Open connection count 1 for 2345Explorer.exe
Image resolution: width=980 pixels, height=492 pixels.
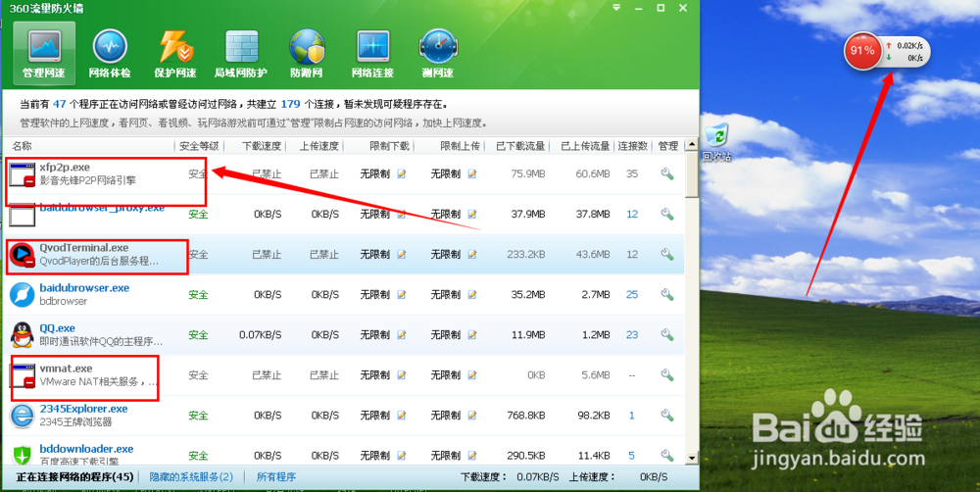pos(632,416)
